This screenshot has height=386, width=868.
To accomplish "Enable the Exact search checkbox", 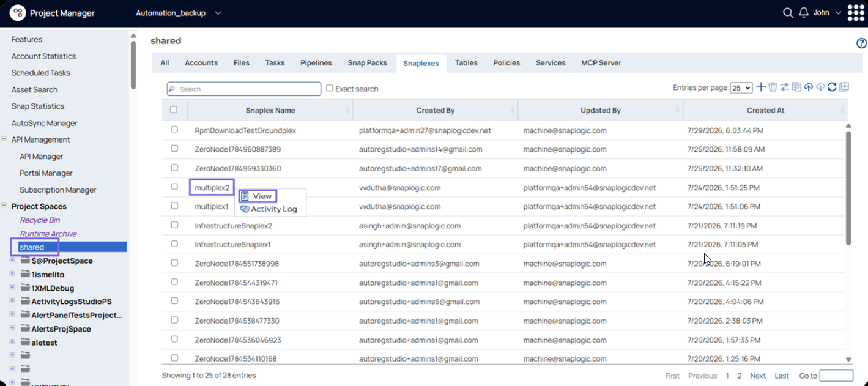I will 330,88.
